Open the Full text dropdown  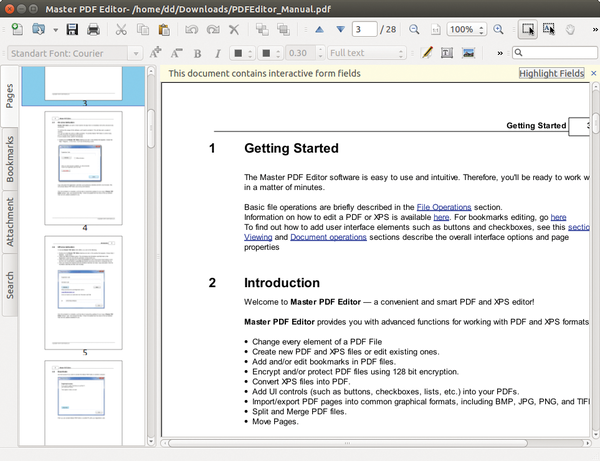point(366,53)
